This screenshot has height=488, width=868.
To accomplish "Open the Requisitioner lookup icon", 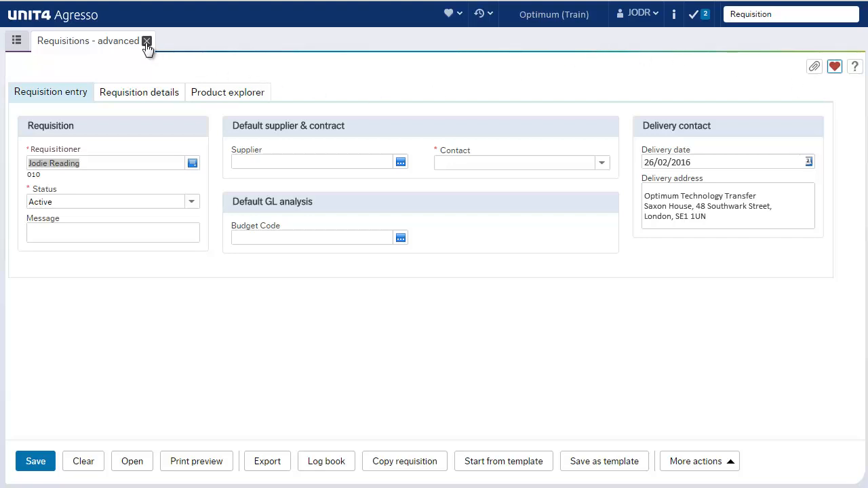I will [193, 163].
